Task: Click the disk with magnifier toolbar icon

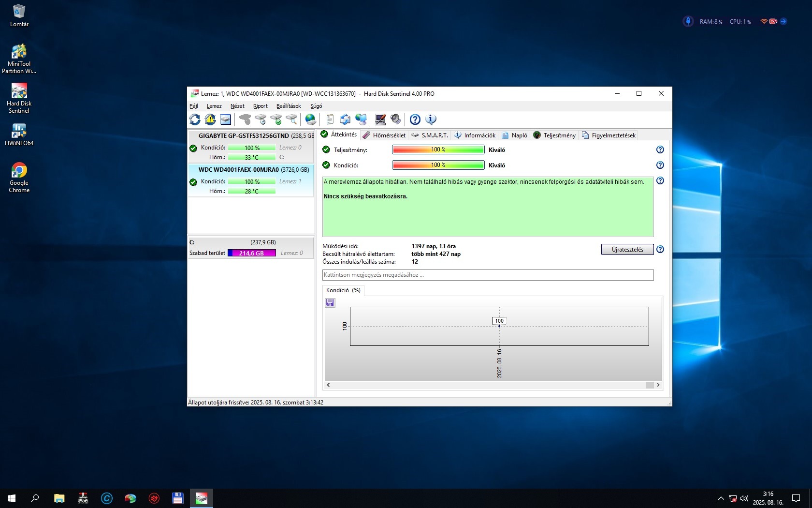Action: click(x=291, y=120)
